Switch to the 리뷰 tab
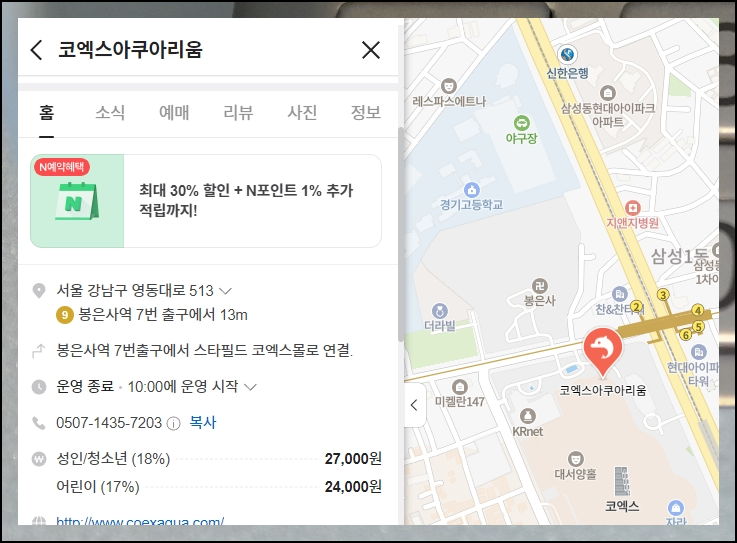The height and width of the screenshot is (543, 737). (238, 112)
